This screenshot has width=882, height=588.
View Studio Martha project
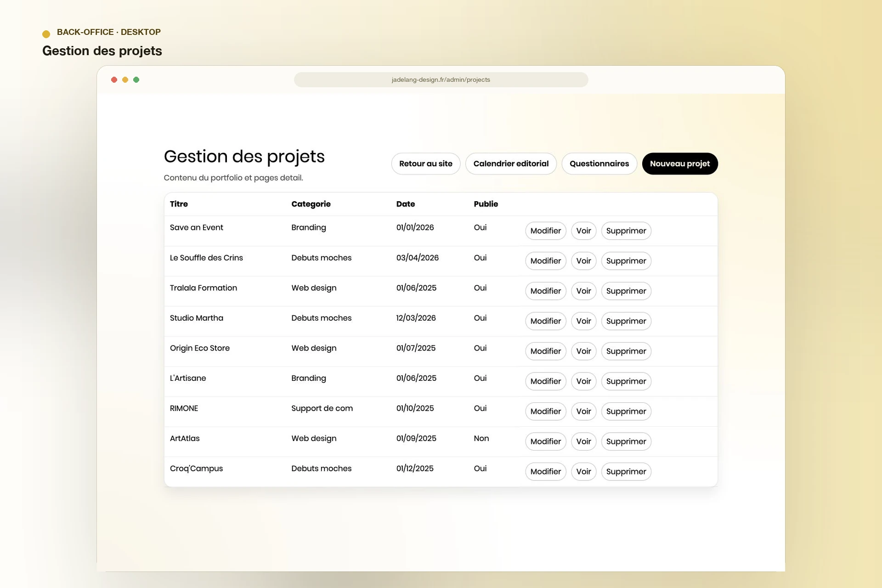point(583,321)
